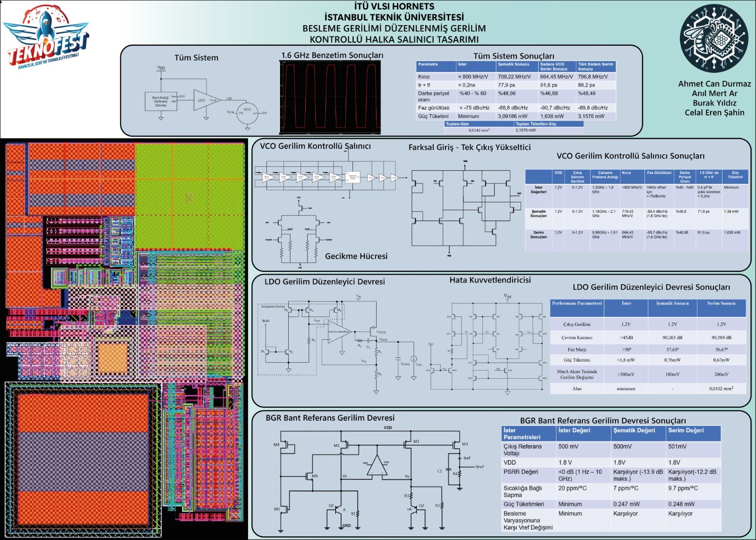
Task: Select the "0,0102 mm²" cell
Action: pos(721,389)
